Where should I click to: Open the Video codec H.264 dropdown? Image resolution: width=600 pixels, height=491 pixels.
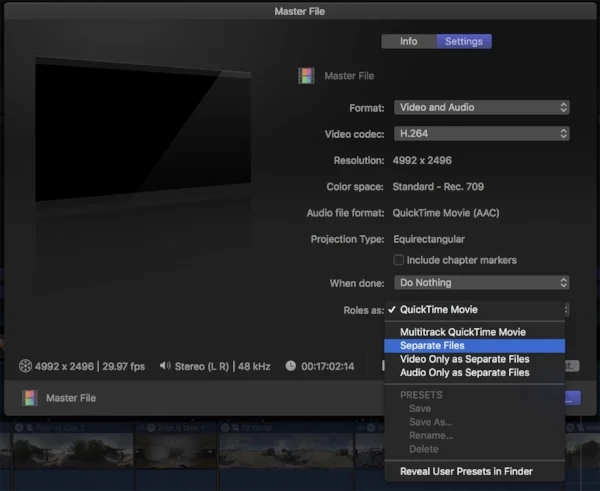pos(482,134)
